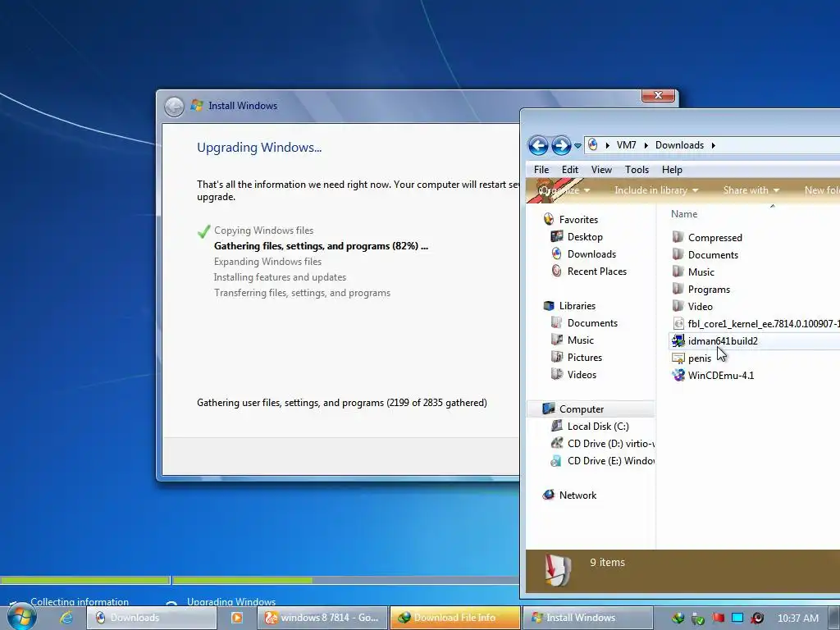Click the Internet Download Manager tray icon

click(678, 619)
